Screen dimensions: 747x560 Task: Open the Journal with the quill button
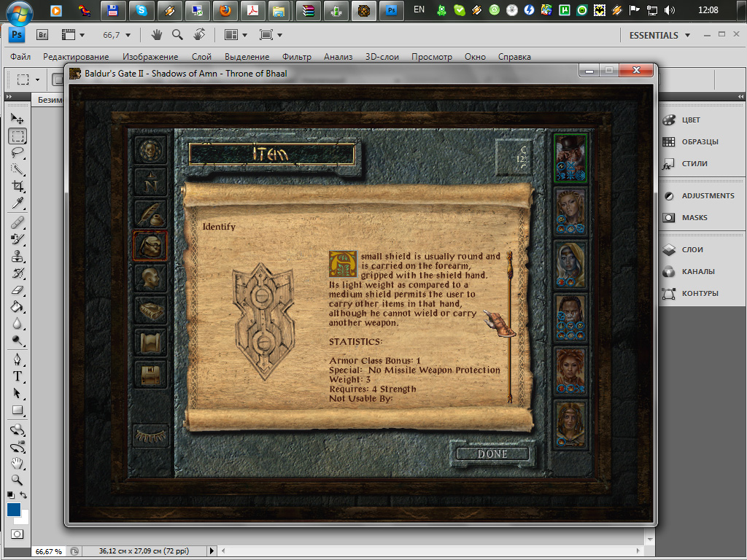click(150, 214)
